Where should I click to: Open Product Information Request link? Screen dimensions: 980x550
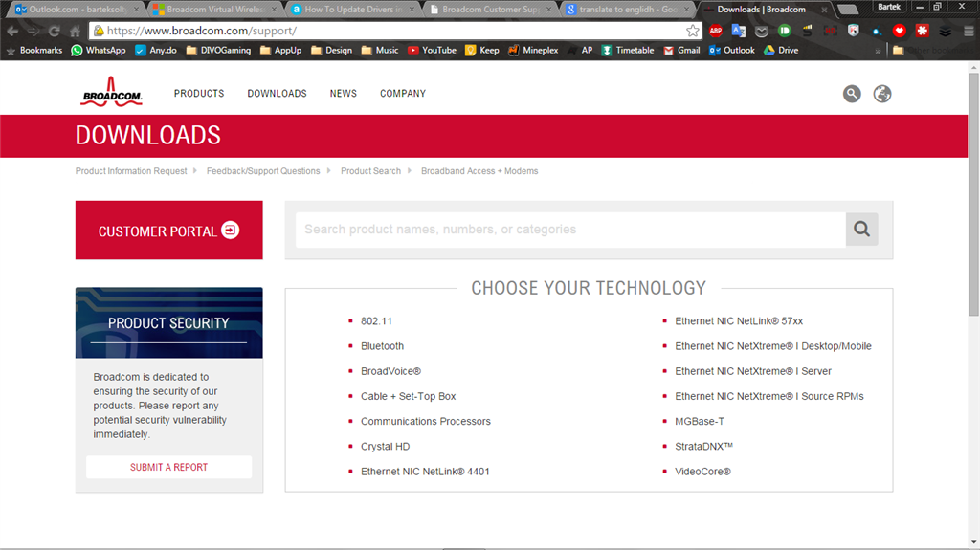[130, 171]
